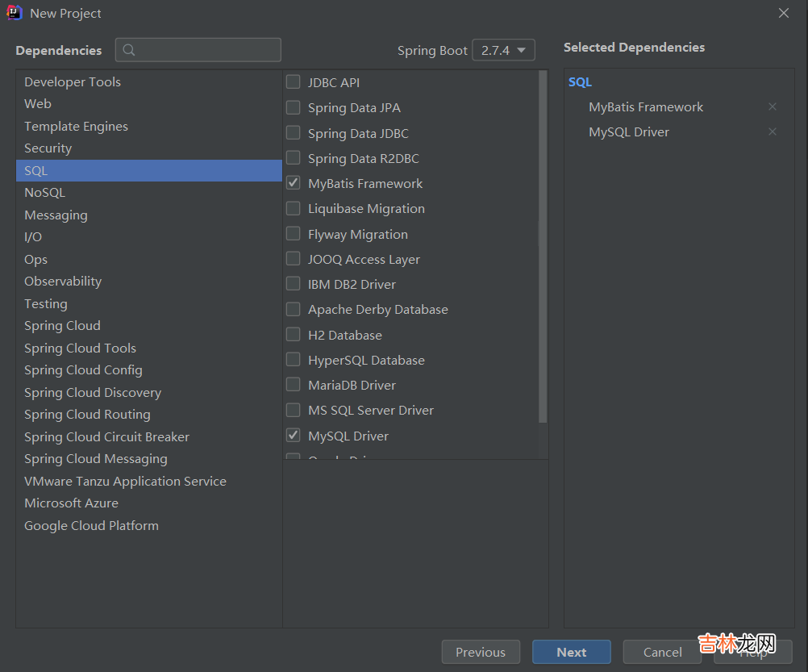The width and height of the screenshot is (808, 672).
Task: Uncheck the MyBatis Framework checkbox
Action: point(294,183)
